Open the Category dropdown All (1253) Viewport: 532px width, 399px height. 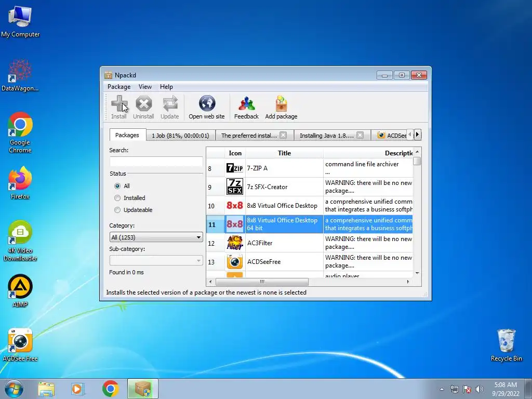coord(156,237)
